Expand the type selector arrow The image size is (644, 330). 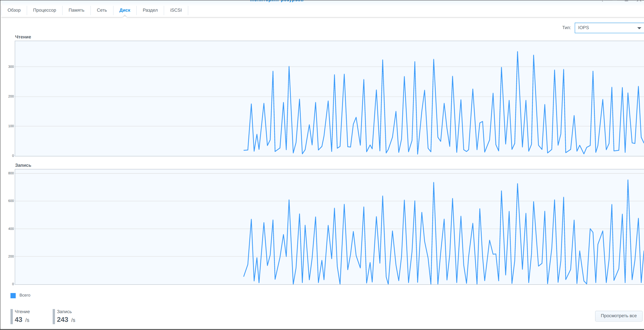point(639,28)
